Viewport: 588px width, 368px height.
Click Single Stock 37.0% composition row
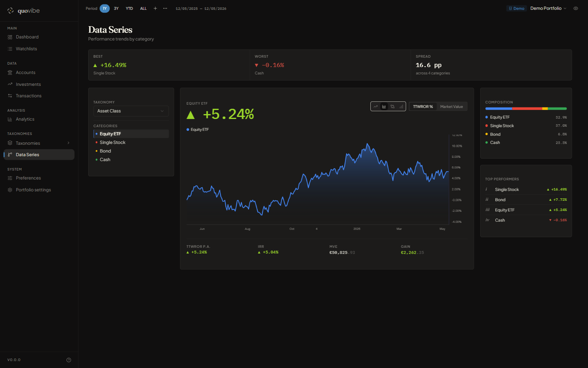tap(526, 126)
